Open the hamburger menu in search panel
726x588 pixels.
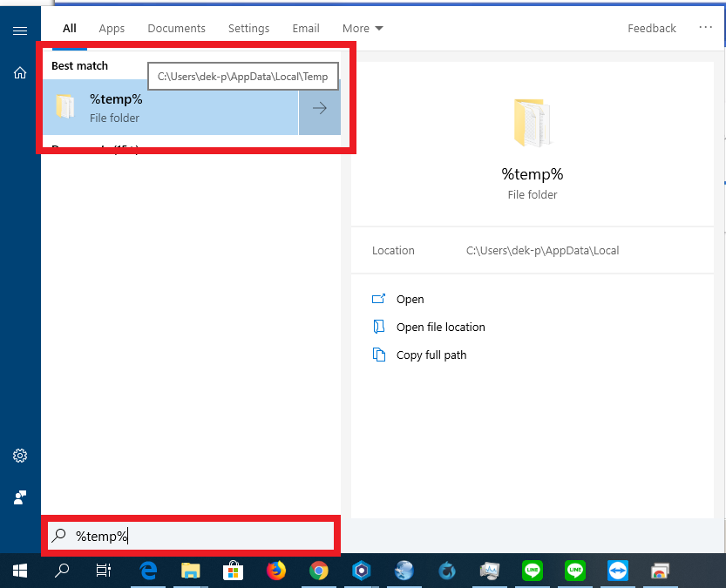pyautogui.click(x=20, y=30)
